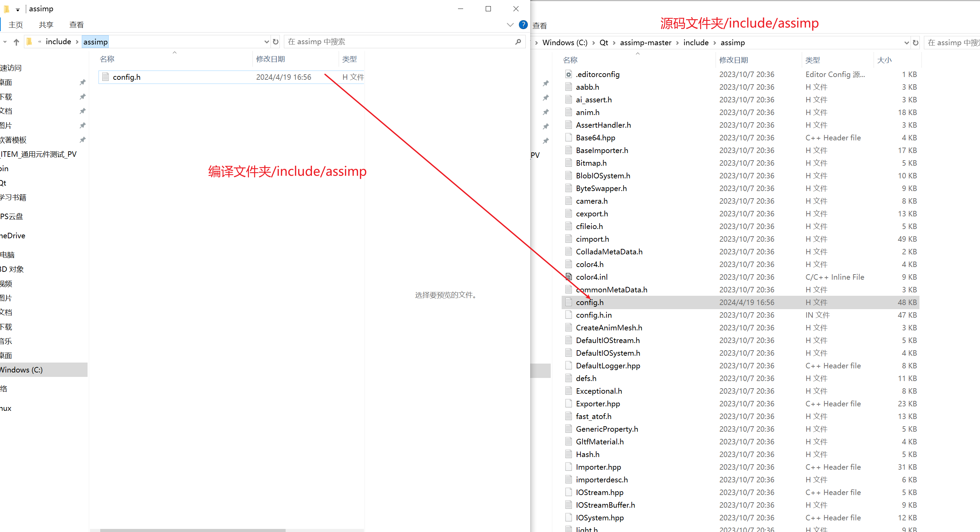Navigate to include in left address bar
Viewport: 980px width, 532px height.
(58, 41)
